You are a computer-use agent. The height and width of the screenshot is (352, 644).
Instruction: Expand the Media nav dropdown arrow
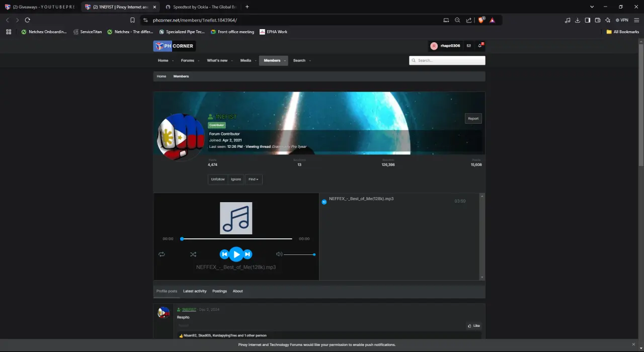tap(255, 61)
